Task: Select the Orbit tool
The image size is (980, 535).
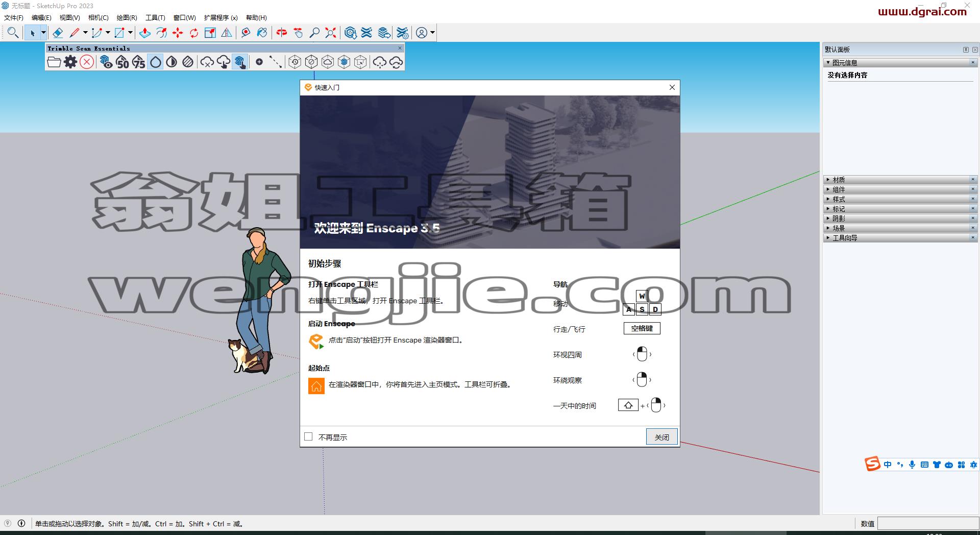Action: coord(282,33)
